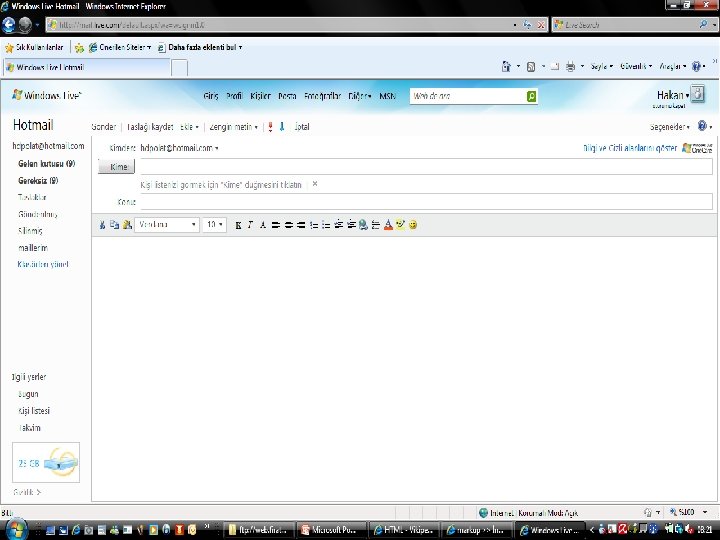Screen dimensions: 720x540
Task: Set low priority with the blue arrow icon
Action: coord(282,127)
